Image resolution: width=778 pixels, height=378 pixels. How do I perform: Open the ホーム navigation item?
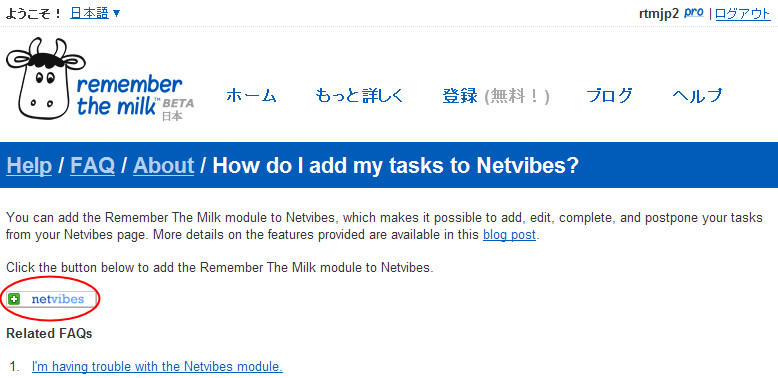coord(251,96)
